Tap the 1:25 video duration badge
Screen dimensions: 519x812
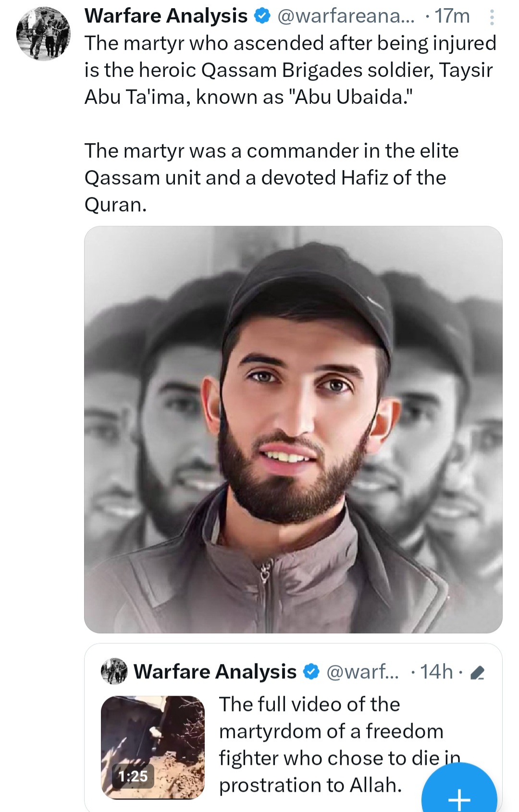133,776
